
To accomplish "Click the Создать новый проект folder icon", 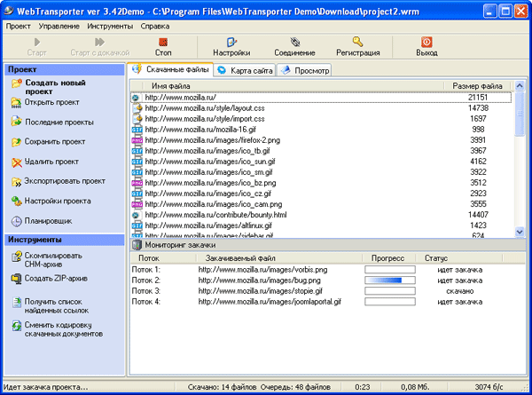I will [17, 83].
